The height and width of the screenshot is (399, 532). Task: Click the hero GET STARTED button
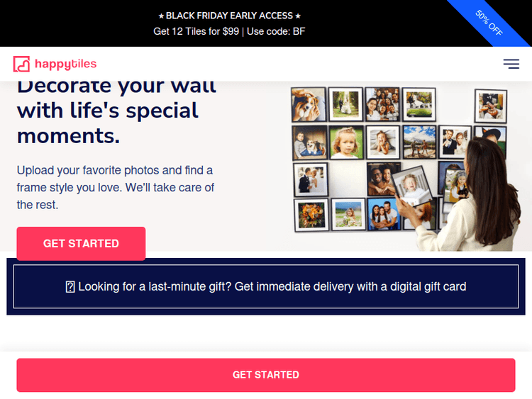[x=81, y=243]
